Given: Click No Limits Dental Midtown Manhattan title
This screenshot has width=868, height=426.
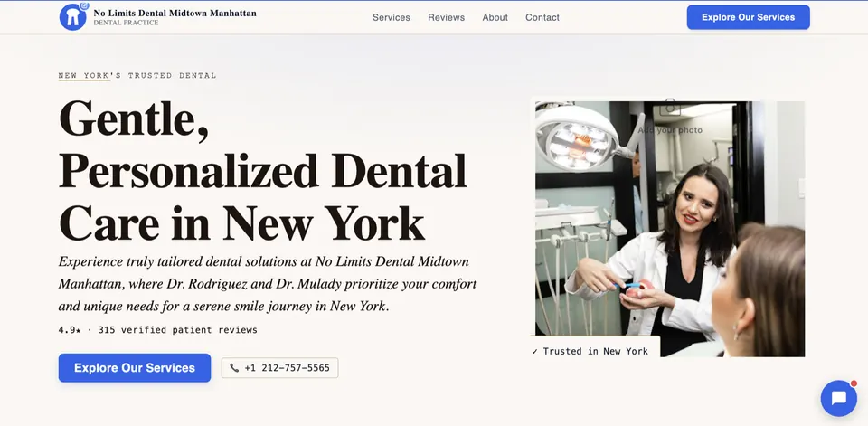Looking at the screenshot, I should [x=175, y=13].
